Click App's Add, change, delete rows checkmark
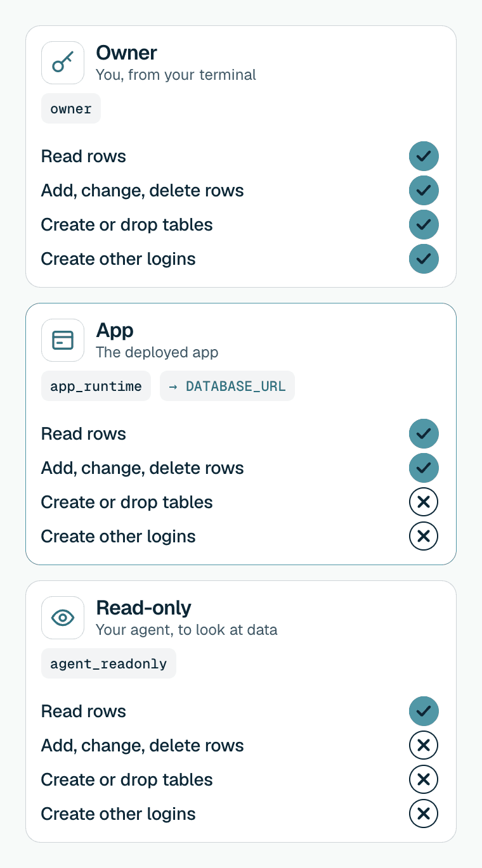Viewport: 482px width, 868px height. [x=424, y=468]
